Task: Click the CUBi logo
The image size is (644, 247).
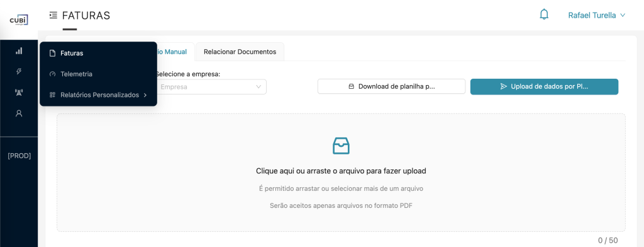Action: point(19,20)
